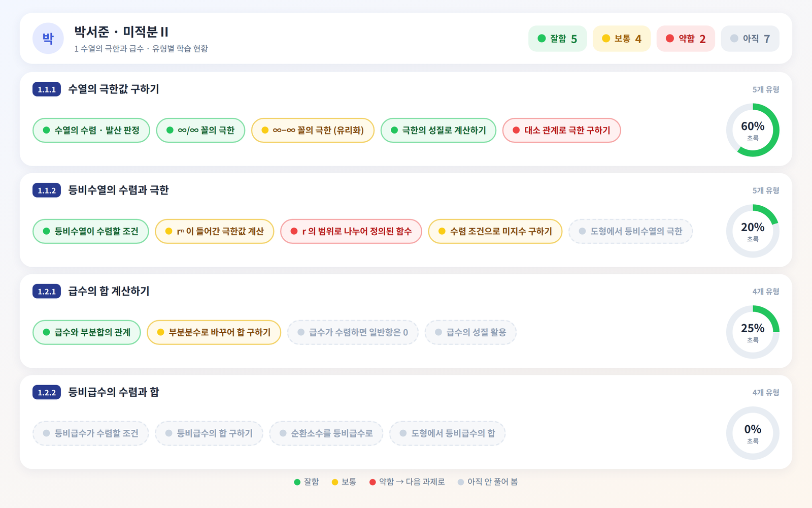Image resolution: width=812 pixels, height=508 pixels.
Task: Open the ∞/∞ 꼴의 극한 chip
Action: coord(201,130)
